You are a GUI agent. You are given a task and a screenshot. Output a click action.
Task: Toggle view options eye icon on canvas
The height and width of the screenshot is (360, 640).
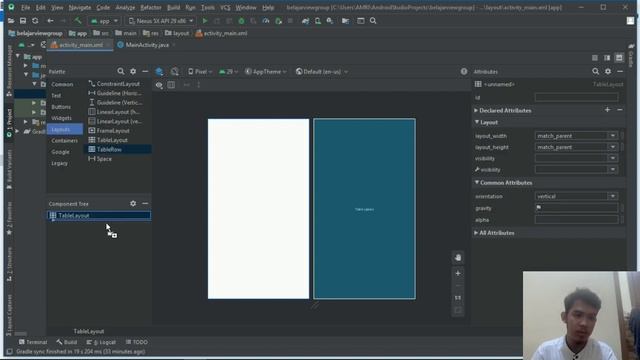click(159, 85)
